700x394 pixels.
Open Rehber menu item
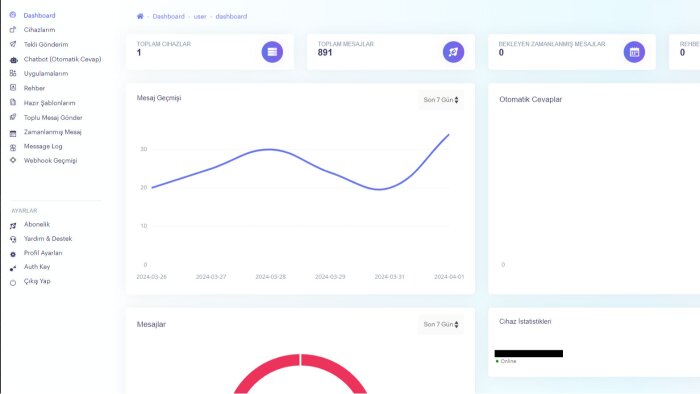34,88
